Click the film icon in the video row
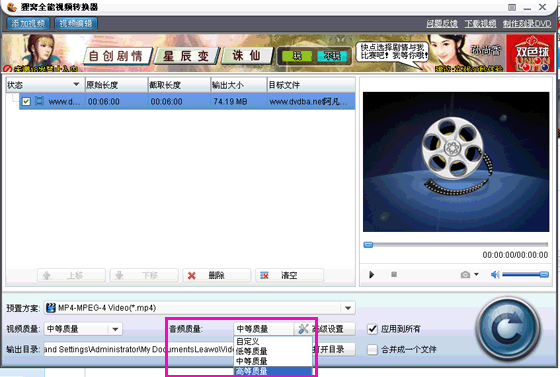560x377 pixels. 39,101
